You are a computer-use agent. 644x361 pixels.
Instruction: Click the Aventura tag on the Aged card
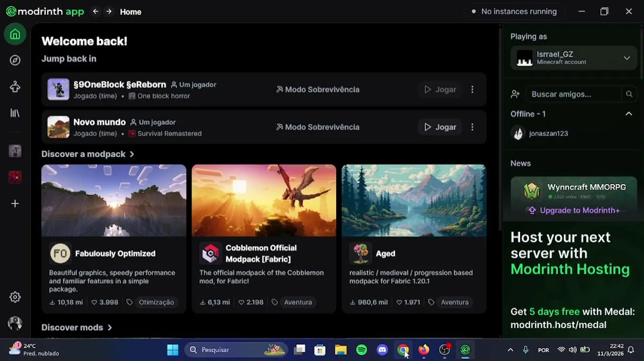click(454, 302)
